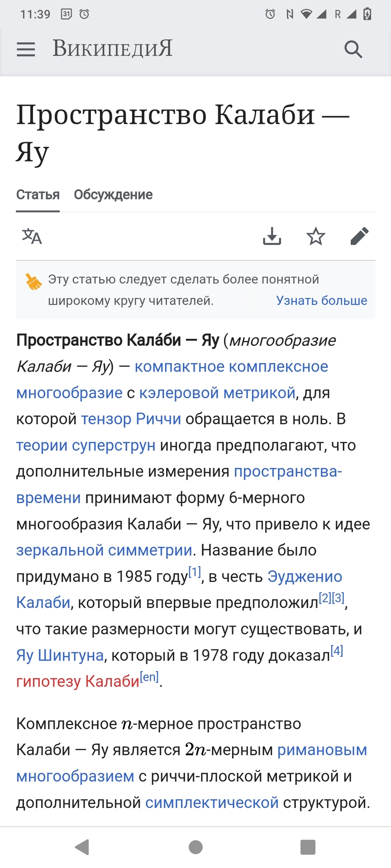Screen dimensions: 391x868
Task: Tap the Узнать больше link
Action: [322, 301]
